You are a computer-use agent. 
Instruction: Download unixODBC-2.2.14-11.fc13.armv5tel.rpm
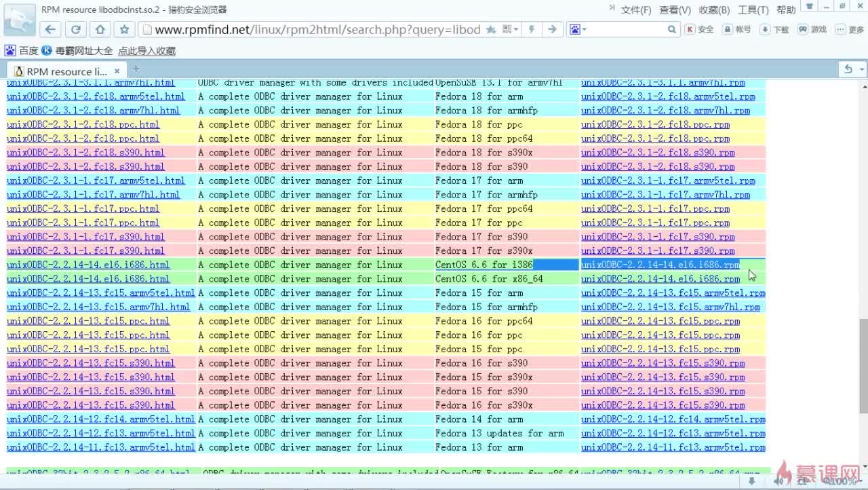point(673,447)
